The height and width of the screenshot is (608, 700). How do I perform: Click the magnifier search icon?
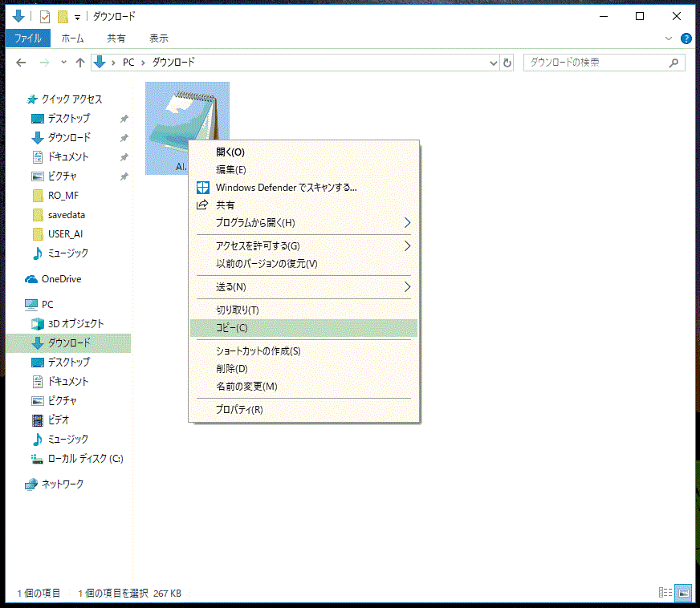point(674,63)
